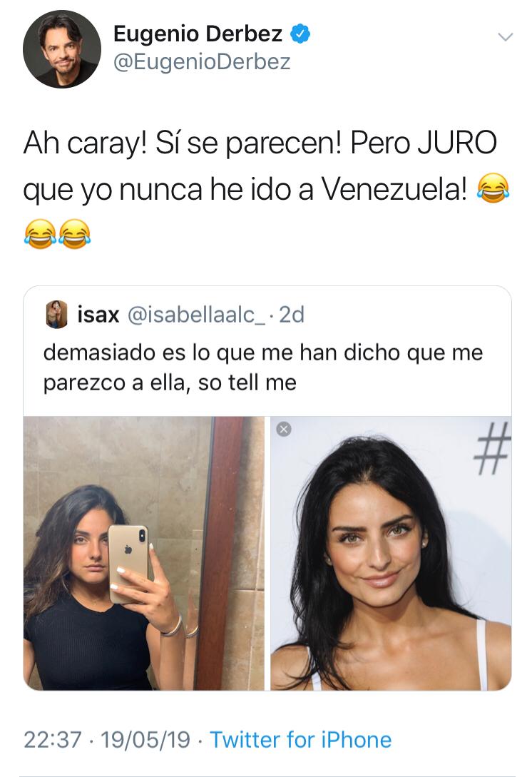Click the small x icon on the portrait photo

284,429
